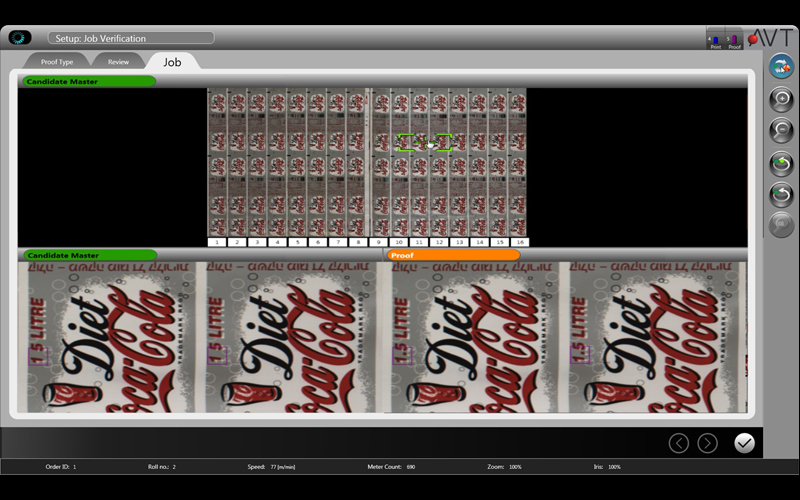
Task: Click the Meter Count 690 status entry
Action: (391, 467)
